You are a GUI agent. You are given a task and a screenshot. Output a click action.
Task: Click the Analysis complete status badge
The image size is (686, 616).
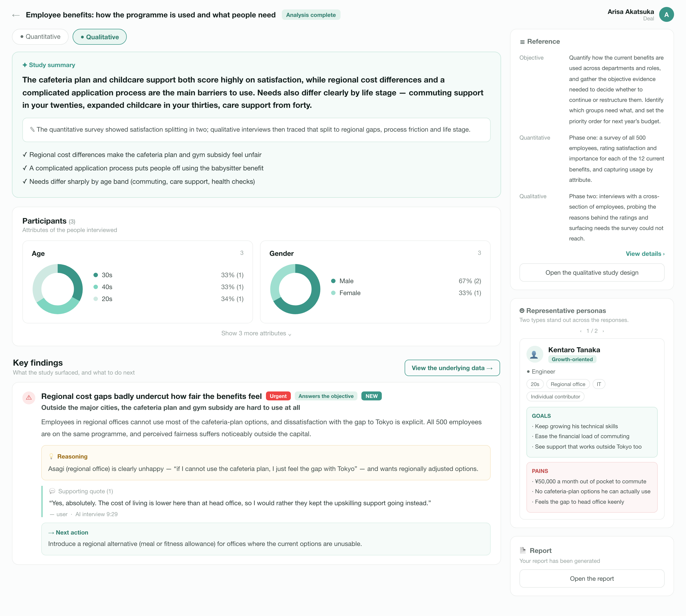click(311, 15)
